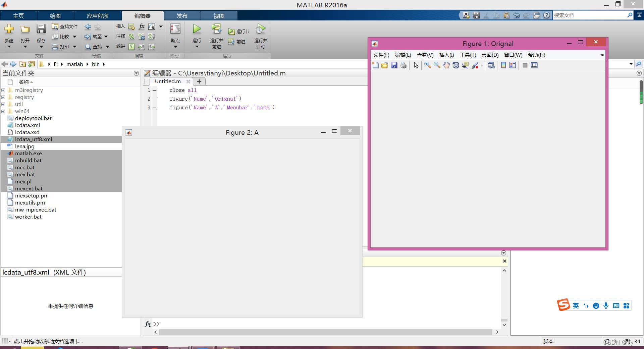Click the Insert Colorbar icon in Figure 1
This screenshot has height=349, width=644.
503,65
